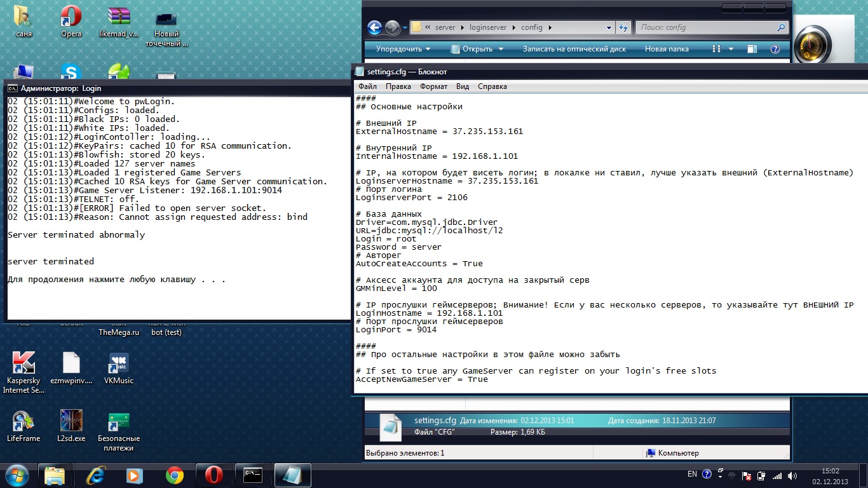
Task: Launch Opera desktop shortcut
Action: pos(71,22)
